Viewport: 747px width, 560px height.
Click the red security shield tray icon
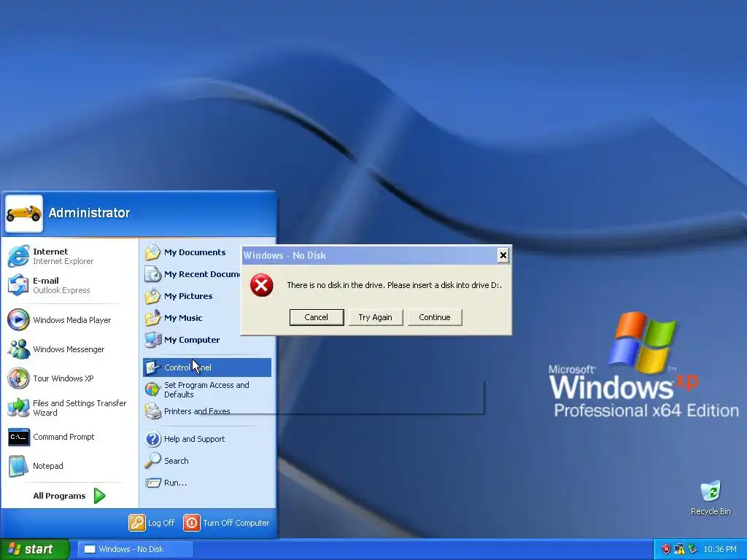(666, 549)
